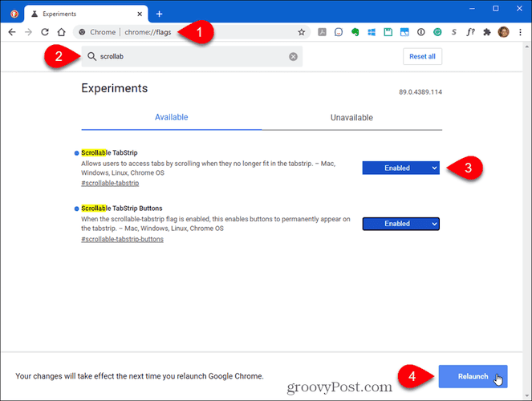Follow the #scrollable-tabstrip link

110,183
